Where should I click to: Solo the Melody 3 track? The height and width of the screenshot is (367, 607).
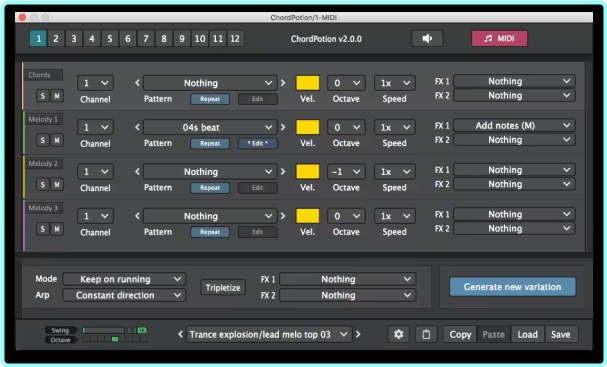(x=43, y=229)
